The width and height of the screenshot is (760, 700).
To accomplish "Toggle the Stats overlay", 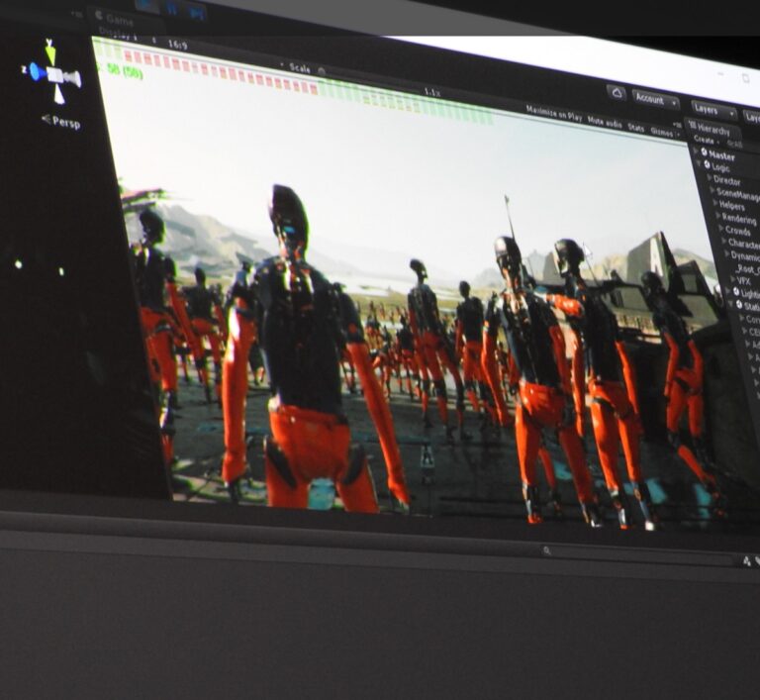I will point(636,128).
